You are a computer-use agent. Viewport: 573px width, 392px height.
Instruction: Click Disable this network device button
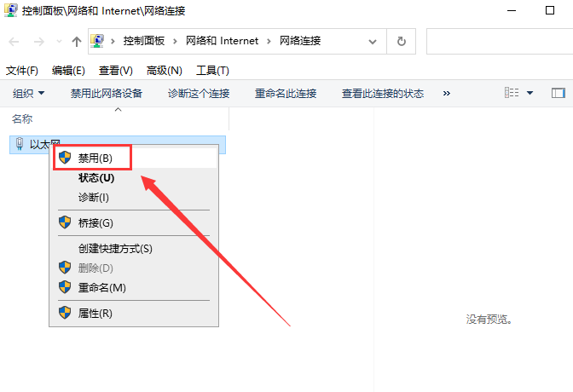pyautogui.click(x=106, y=94)
